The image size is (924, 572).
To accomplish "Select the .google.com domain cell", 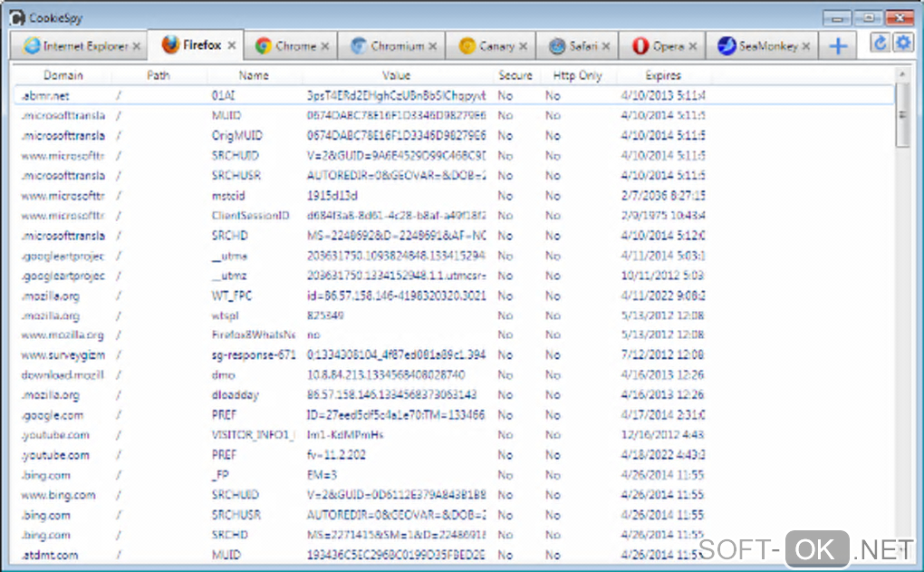I will pyautogui.click(x=53, y=415).
